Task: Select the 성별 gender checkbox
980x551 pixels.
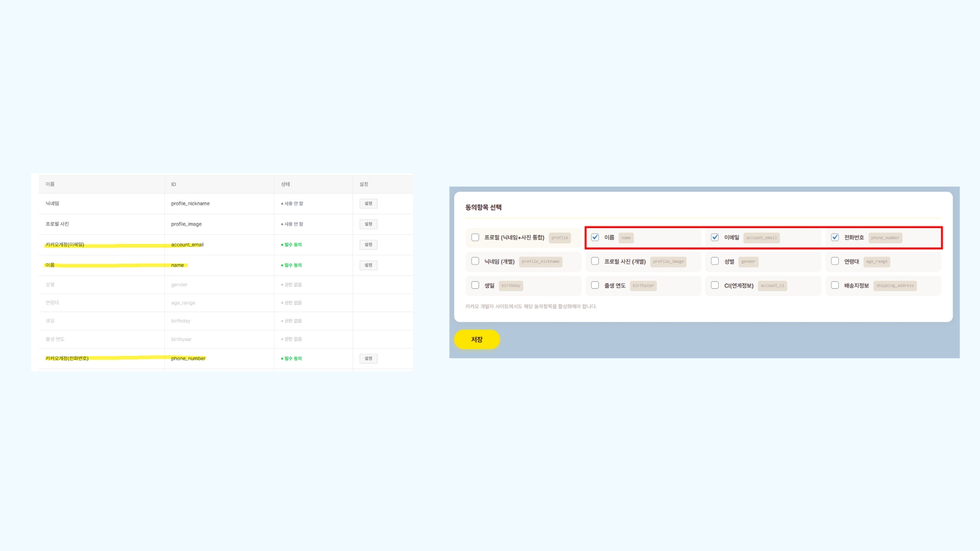Action: tap(715, 261)
